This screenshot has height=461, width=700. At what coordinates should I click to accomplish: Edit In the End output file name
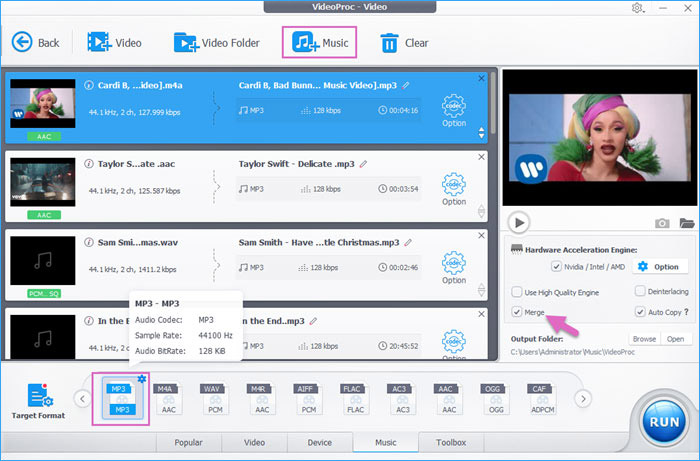tap(313, 321)
